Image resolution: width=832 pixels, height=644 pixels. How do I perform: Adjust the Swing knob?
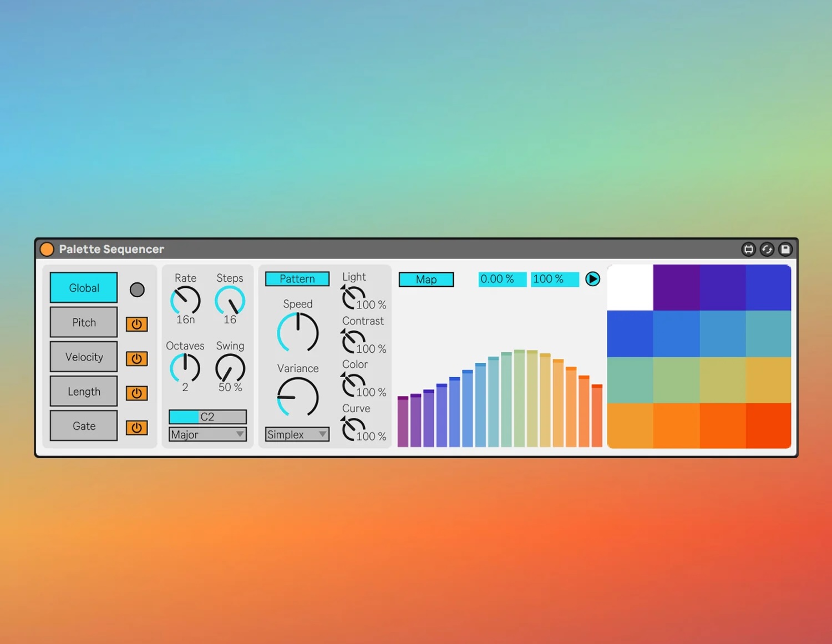tap(230, 369)
